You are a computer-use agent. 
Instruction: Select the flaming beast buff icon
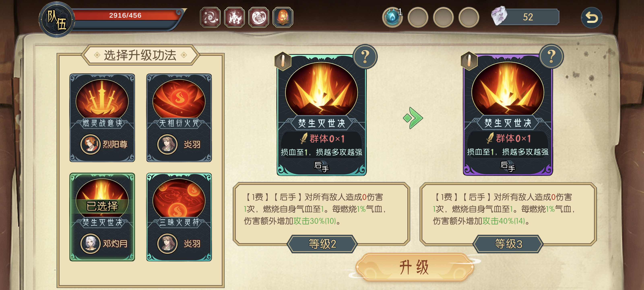(234, 17)
